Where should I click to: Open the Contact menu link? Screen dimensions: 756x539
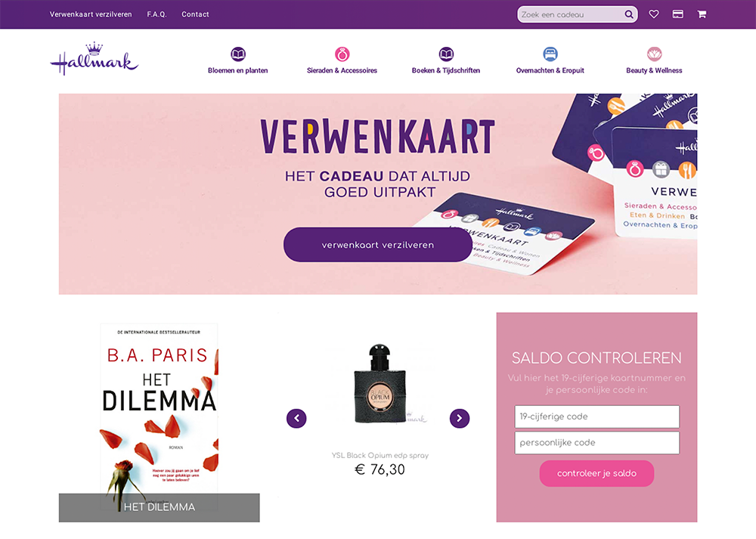[x=195, y=14]
